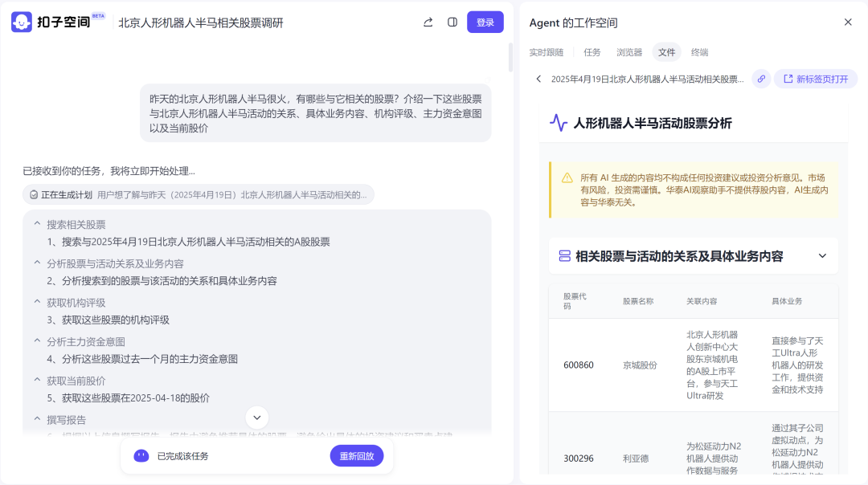
Task: Click the 具体业务 column header
Action: point(787,301)
